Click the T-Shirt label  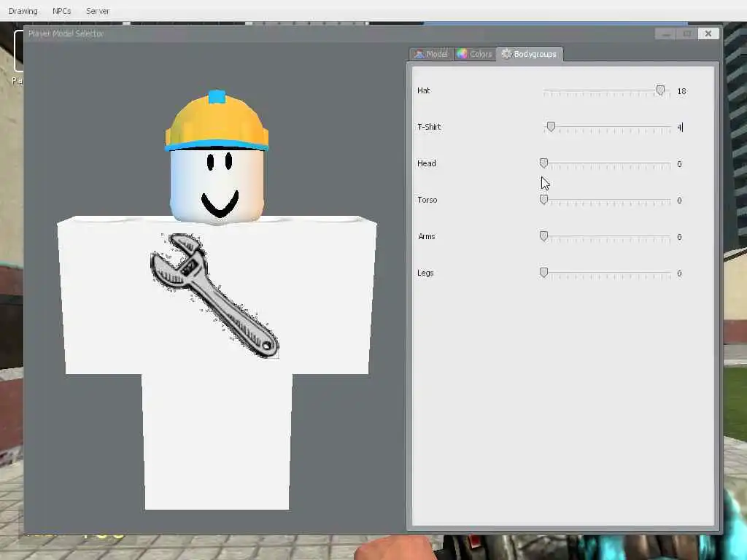pos(429,127)
